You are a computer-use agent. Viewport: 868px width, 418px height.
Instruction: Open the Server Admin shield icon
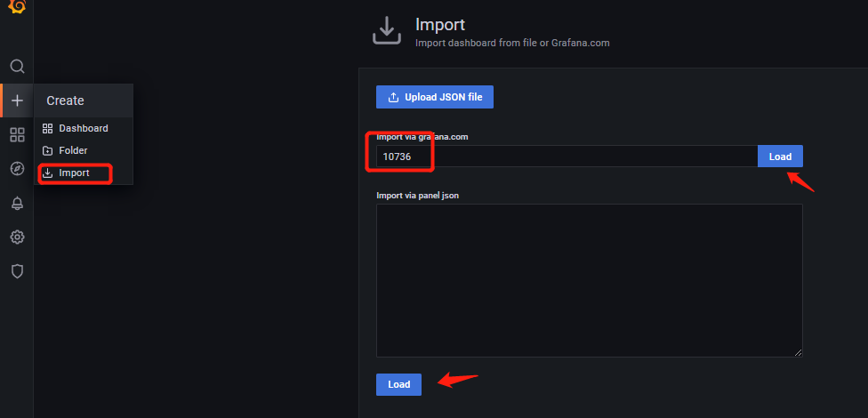(x=17, y=271)
